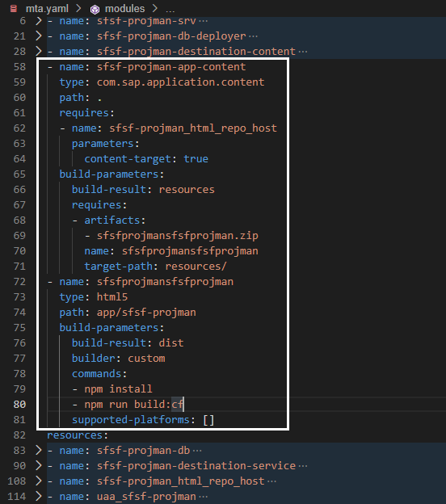Click 'requires' key on line 61
This screenshot has width=446, height=504.
tap(84, 113)
